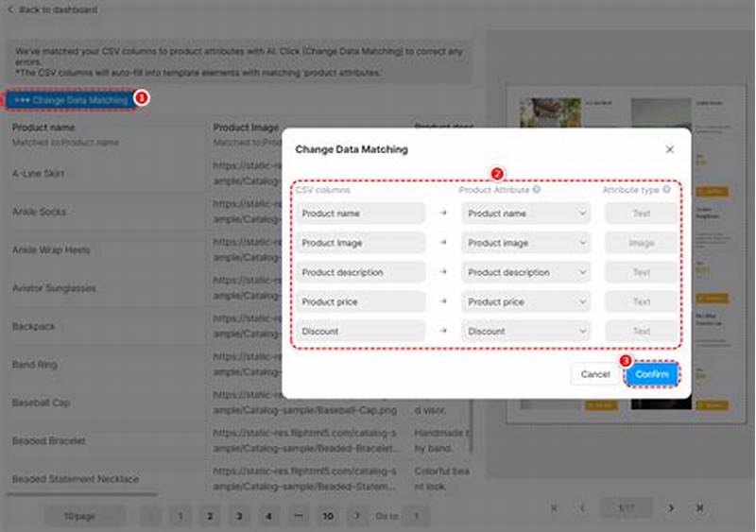Open the 10/page rows selector
This screenshot has height=532, width=756.
(x=85, y=516)
